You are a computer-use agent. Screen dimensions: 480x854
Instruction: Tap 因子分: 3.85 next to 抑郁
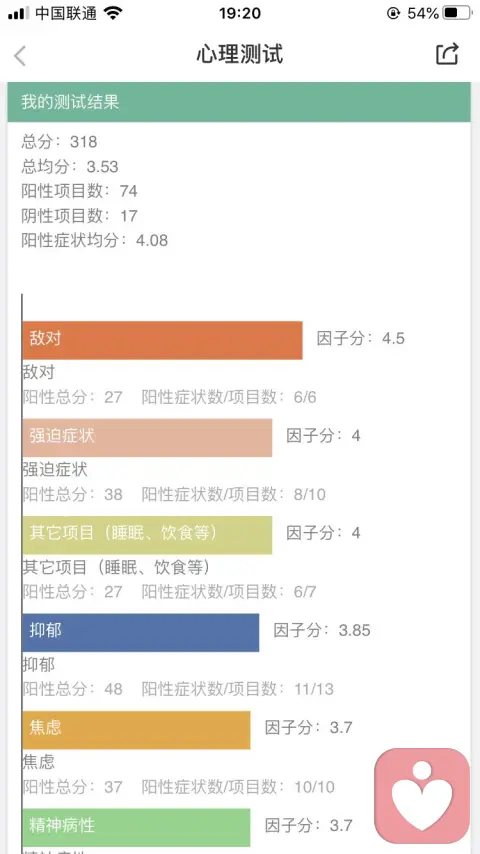322,631
